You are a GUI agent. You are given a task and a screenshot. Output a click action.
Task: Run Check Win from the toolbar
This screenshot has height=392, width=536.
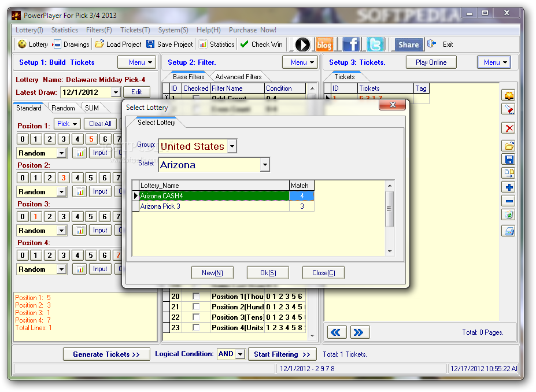(261, 45)
